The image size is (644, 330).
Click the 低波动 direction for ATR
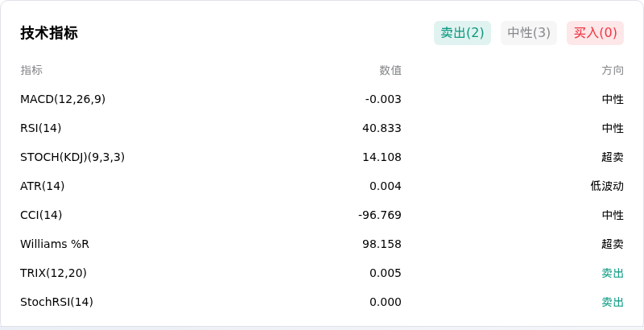tap(607, 186)
